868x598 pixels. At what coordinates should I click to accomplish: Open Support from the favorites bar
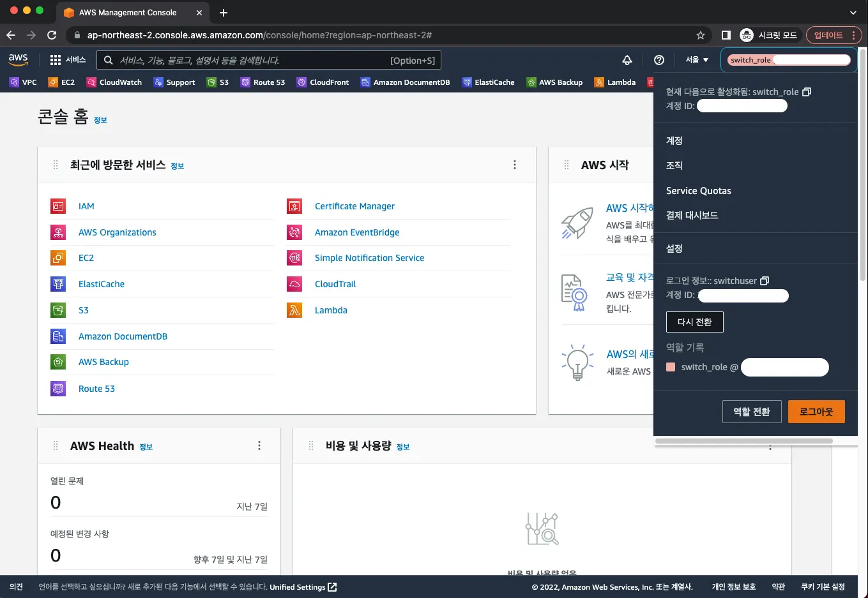[174, 82]
